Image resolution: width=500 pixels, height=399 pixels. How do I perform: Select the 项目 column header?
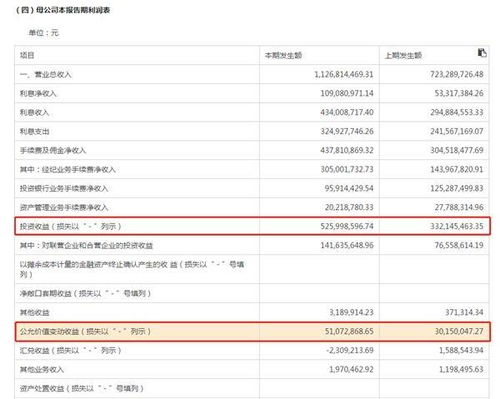[27, 55]
